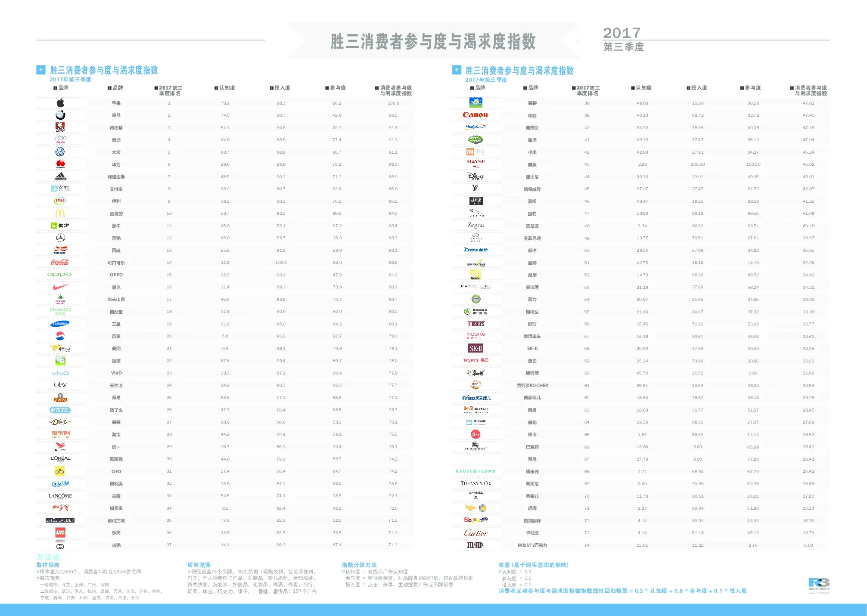
Task: Click the SK-II logo
Action: click(x=475, y=349)
